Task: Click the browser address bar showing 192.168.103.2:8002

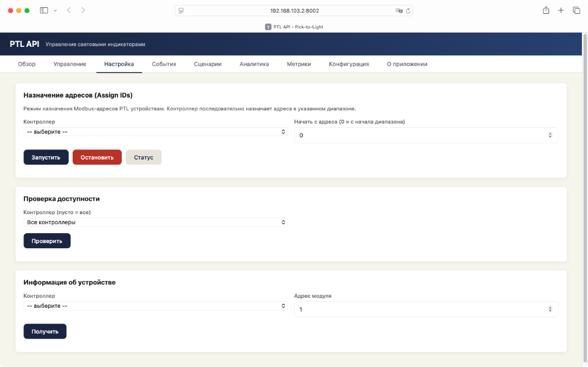Action: 294,10
